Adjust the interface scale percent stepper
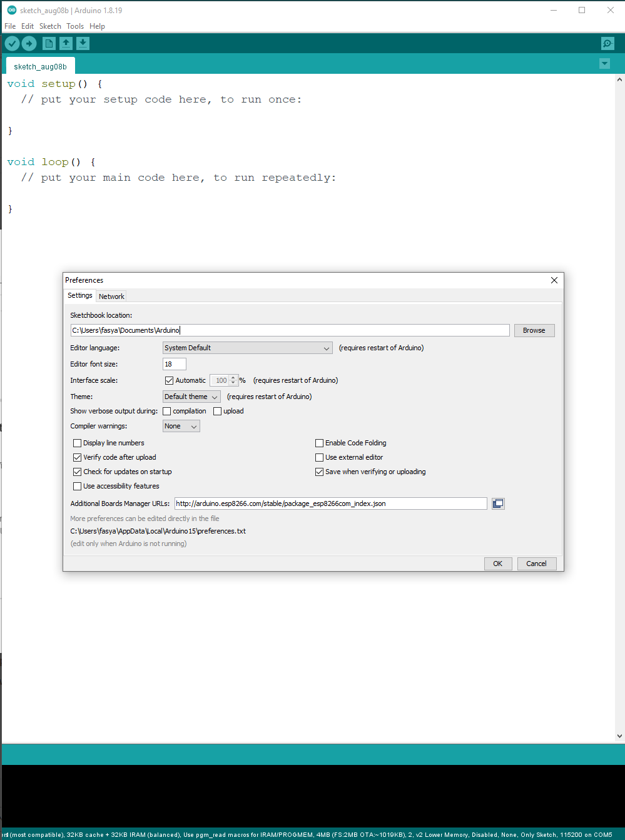Image resolution: width=625 pixels, height=840 pixels. [x=233, y=380]
